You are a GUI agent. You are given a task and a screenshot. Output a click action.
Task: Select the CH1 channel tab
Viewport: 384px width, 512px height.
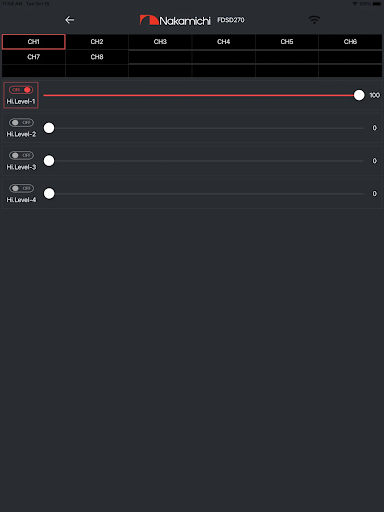point(34,42)
